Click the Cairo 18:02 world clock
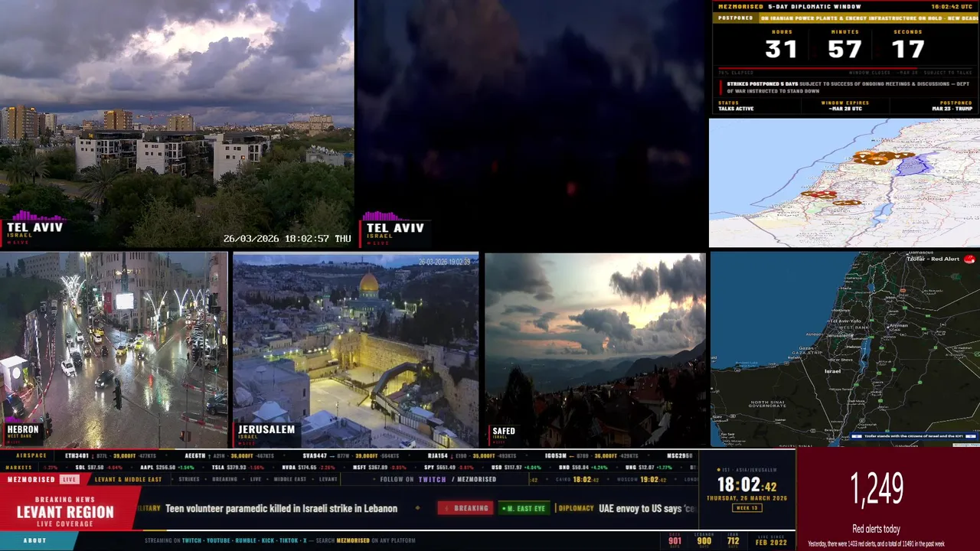The height and width of the screenshot is (551, 980). (577, 480)
